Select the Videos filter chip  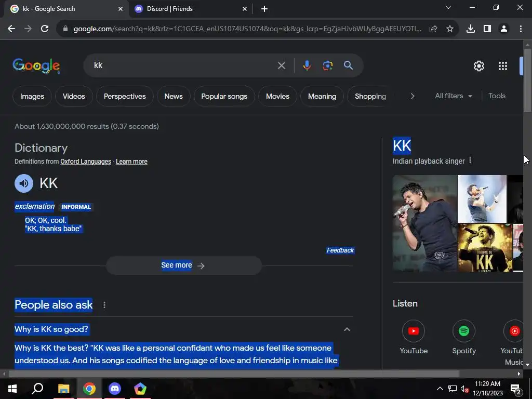[74, 96]
